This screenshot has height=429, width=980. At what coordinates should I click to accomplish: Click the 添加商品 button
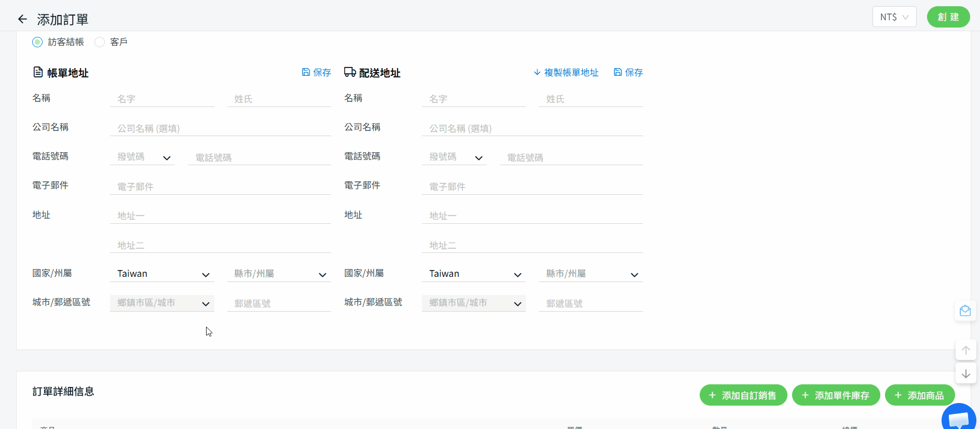[919, 395]
